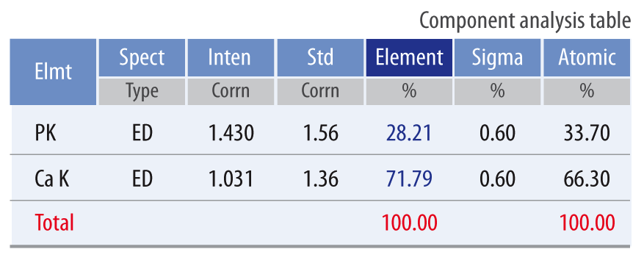Select the PK row label

(46, 133)
